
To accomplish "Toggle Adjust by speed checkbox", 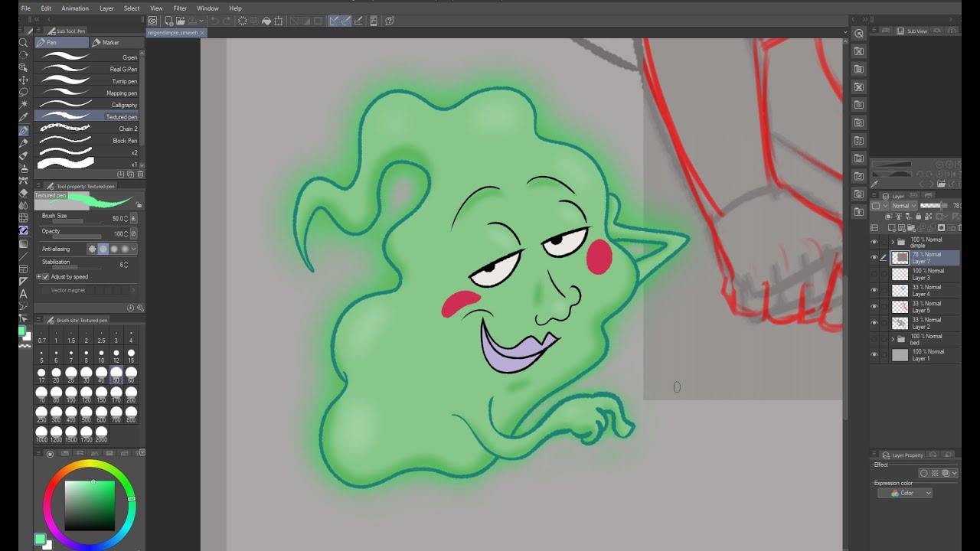I will (x=45, y=276).
